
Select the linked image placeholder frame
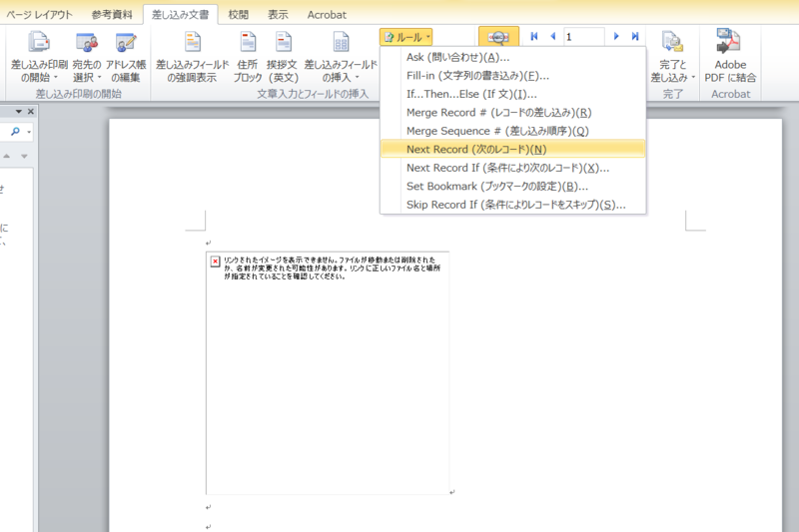coord(328,372)
